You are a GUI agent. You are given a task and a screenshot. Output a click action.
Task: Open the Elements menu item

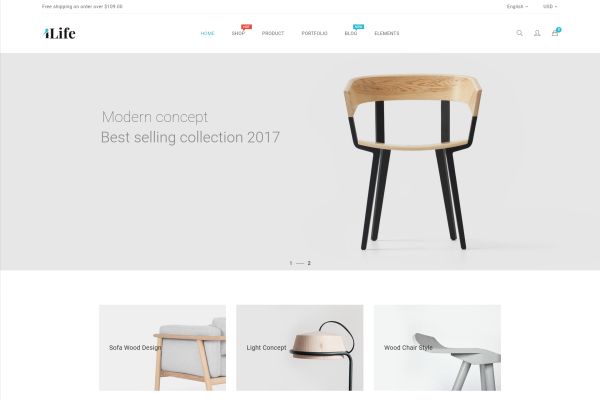pos(386,33)
